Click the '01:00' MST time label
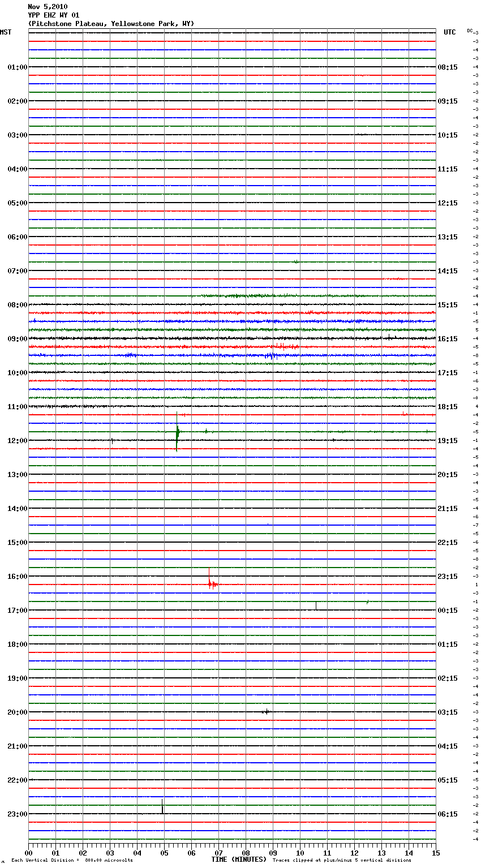 (18, 67)
